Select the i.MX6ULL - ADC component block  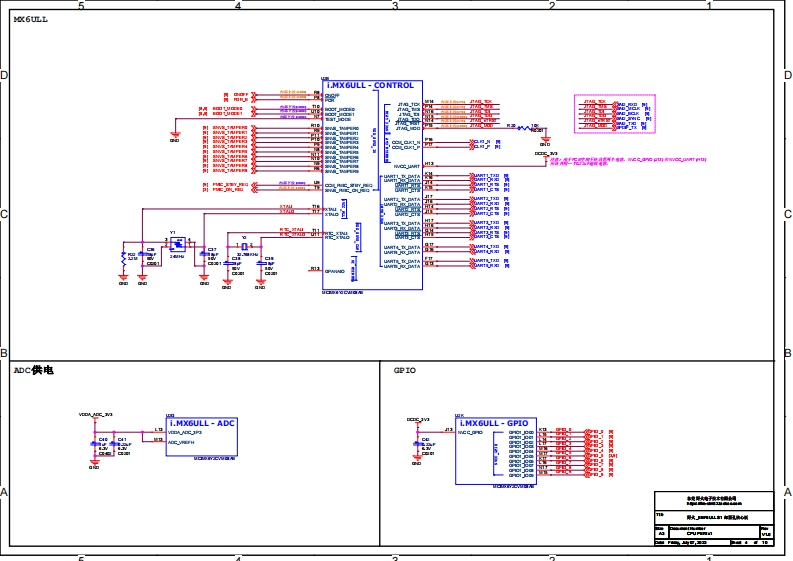pos(201,438)
